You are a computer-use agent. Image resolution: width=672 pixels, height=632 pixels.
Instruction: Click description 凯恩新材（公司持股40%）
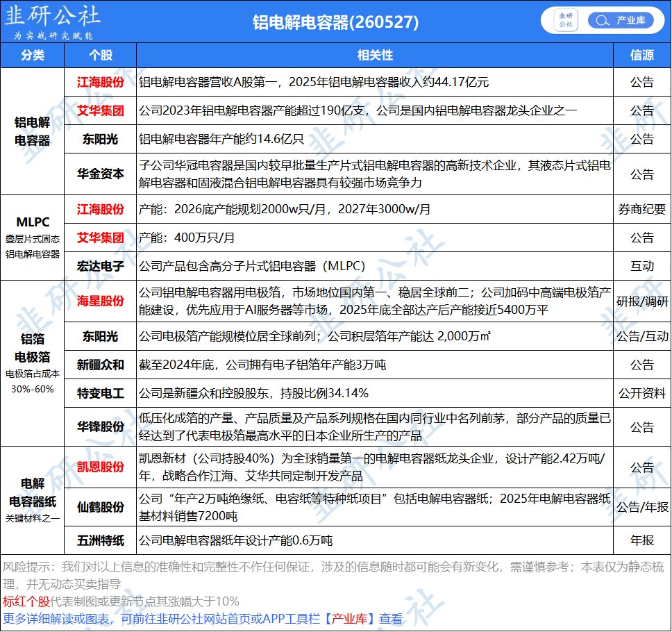coord(372,467)
